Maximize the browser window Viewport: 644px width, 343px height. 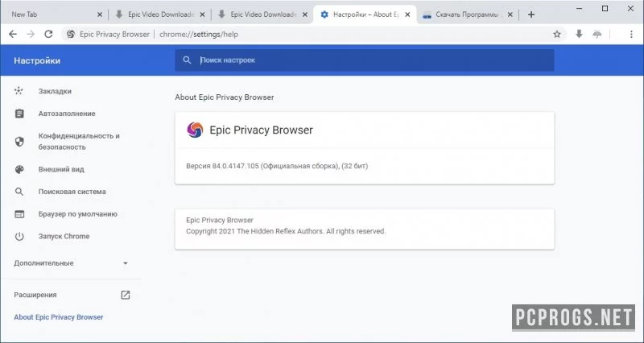pyautogui.click(x=605, y=8)
